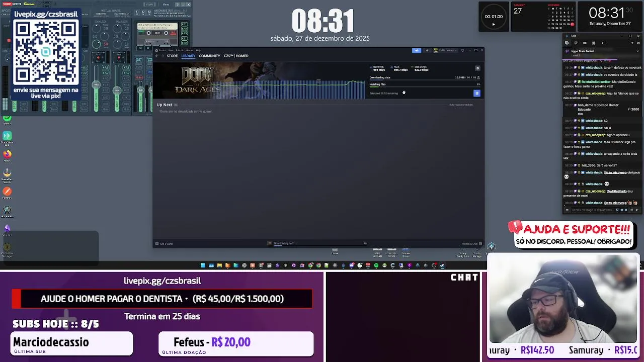This screenshot has height=362, width=644.
Task: Click the Downloading data progress bar
Action: [425, 80]
